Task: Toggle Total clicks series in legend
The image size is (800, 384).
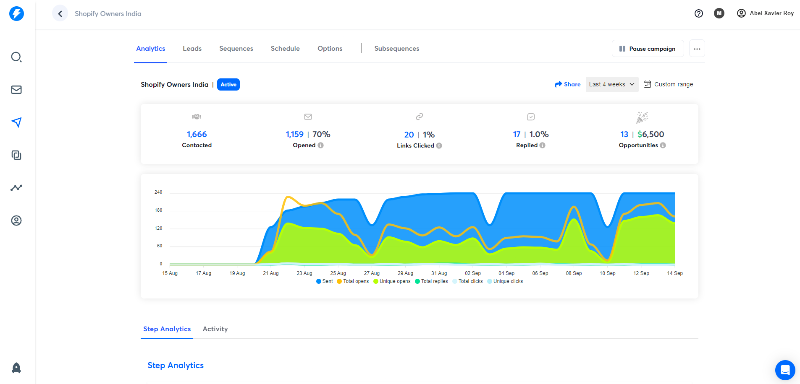Action: pyautogui.click(x=469, y=281)
